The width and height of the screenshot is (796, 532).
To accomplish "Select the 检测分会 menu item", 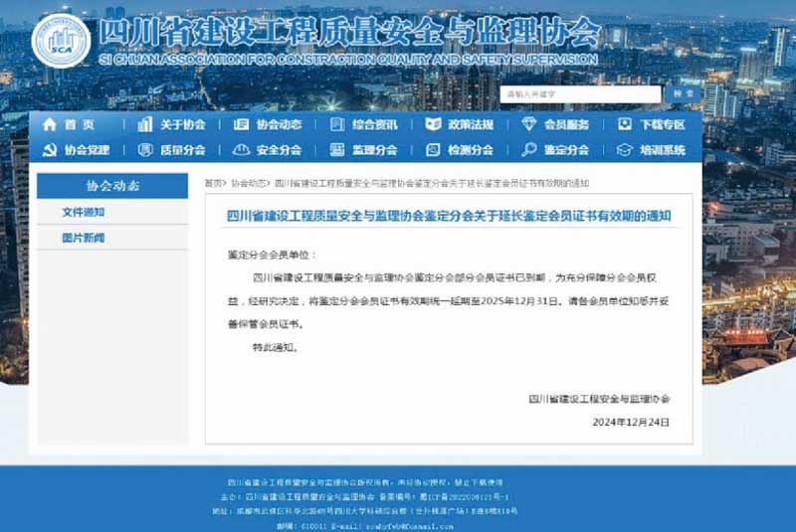I will (470, 150).
